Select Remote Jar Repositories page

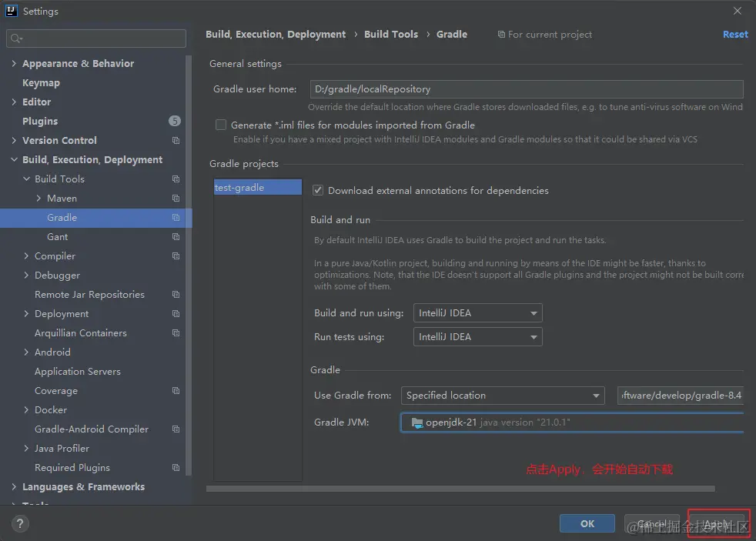pos(89,295)
